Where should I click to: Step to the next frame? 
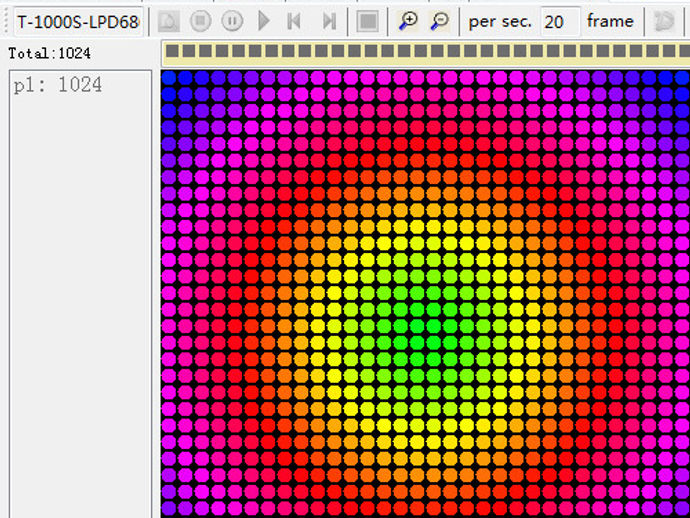click(x=329, y=21)
